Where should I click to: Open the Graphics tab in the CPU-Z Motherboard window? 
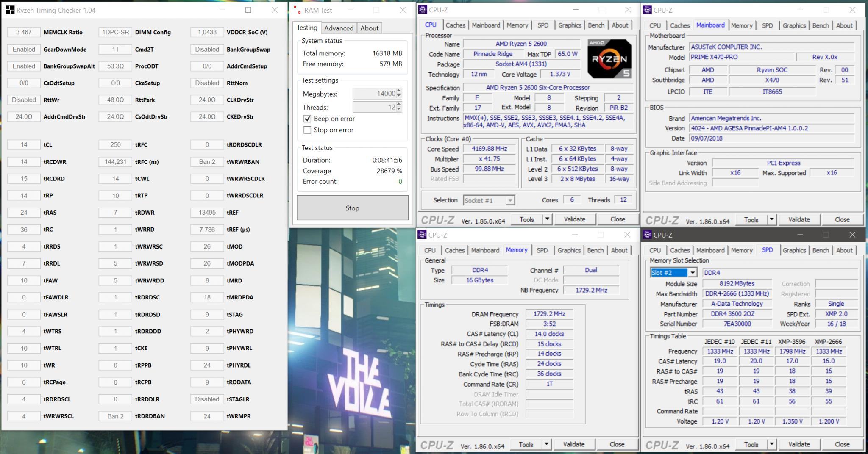794,25
